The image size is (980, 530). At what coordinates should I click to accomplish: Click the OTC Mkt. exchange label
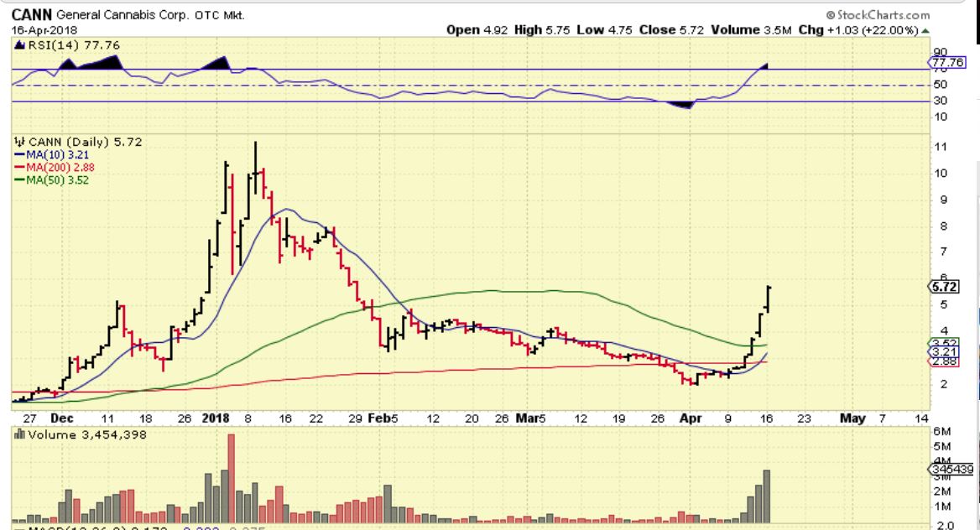219,16
